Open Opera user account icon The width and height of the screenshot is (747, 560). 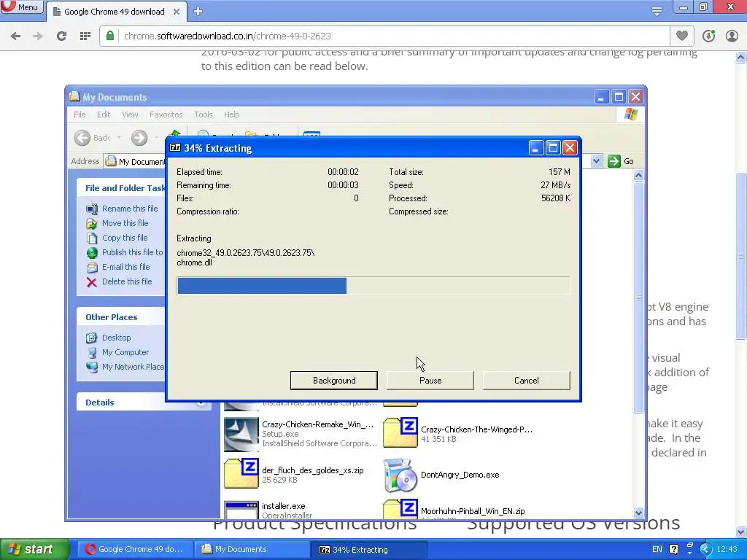click(732, 36)
